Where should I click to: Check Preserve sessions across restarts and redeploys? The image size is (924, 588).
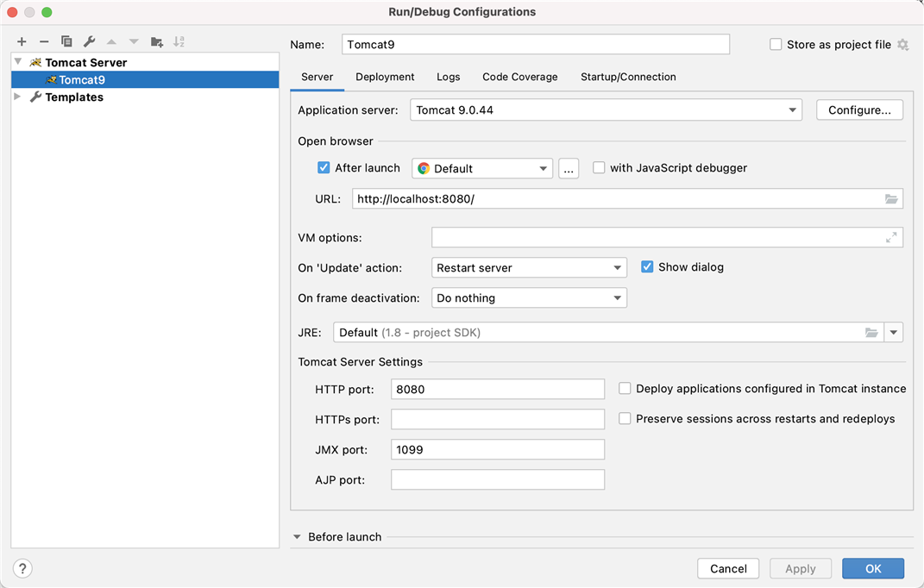(x=625, y=418)
